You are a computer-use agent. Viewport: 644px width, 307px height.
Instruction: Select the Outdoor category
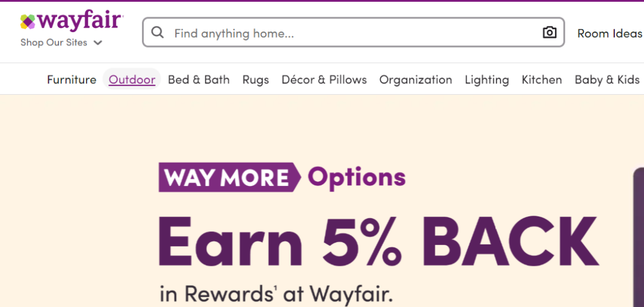point(132,80)
